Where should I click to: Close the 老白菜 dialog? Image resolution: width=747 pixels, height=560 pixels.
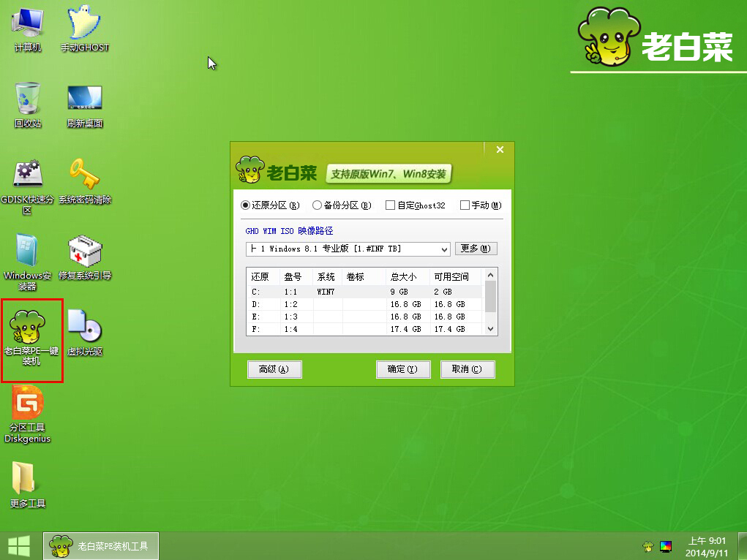tap(500, 150)
